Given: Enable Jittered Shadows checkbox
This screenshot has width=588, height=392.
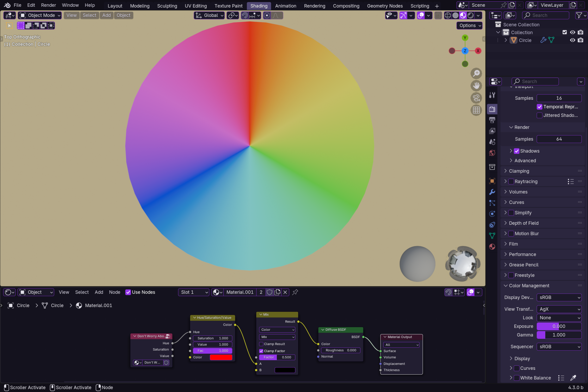Looking at the screenshot, I should coord(540,115).
